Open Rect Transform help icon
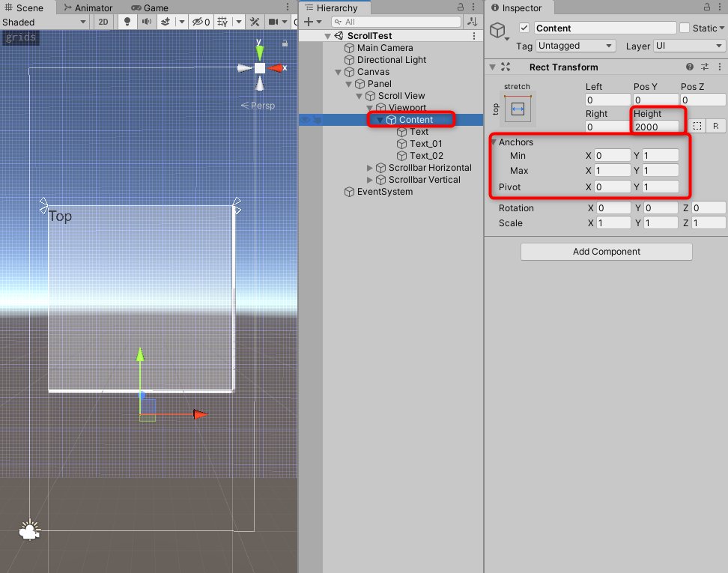Screen dimensions: 728x573 click(x=690, y=67)
